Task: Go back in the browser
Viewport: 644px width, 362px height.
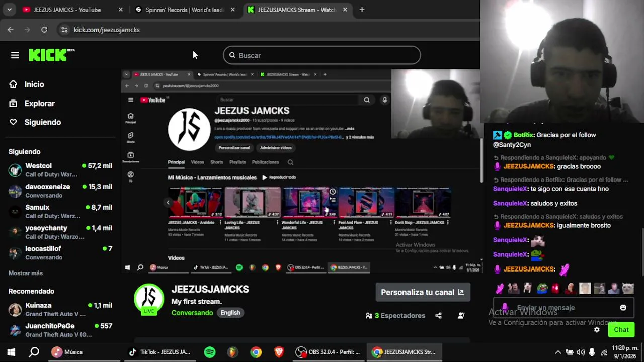Action: (11, 30)
